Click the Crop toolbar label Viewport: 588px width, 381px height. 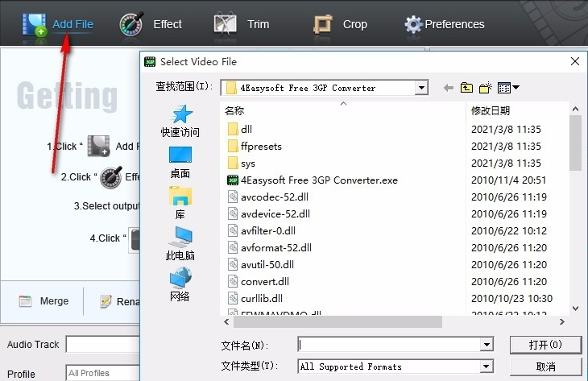[x=354, y=24]
